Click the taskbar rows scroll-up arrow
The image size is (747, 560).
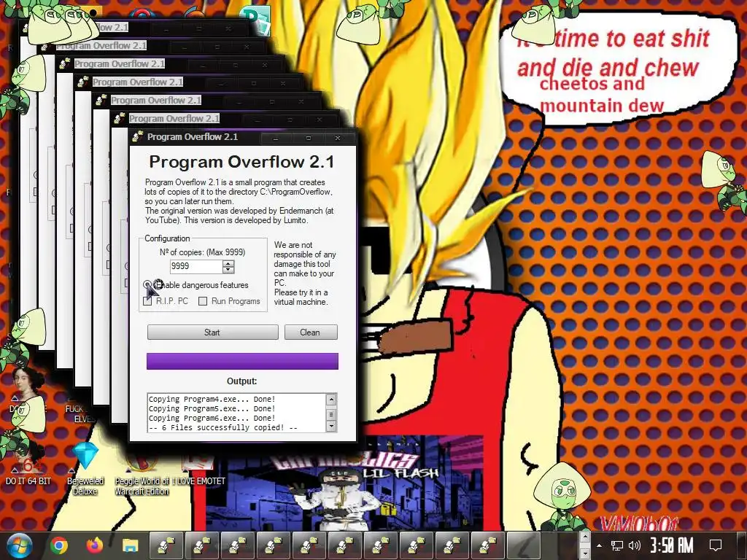[585, 537]
